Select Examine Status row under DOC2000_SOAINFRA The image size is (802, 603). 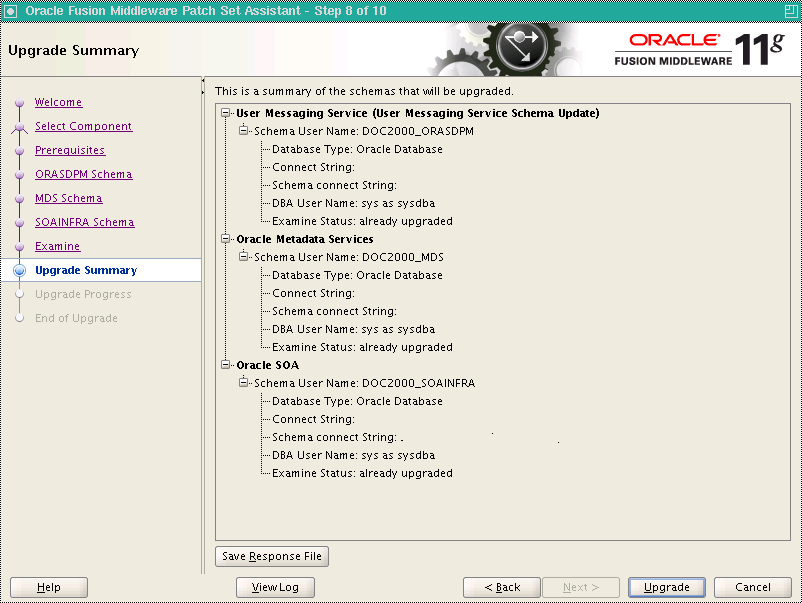pyautogui.click(x=362, y=474)
